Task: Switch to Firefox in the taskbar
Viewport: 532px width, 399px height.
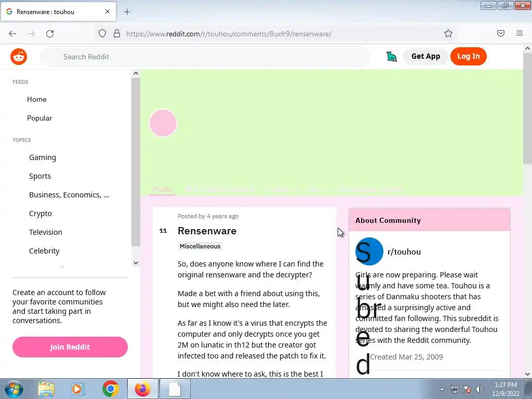Action: coord(143,389)
